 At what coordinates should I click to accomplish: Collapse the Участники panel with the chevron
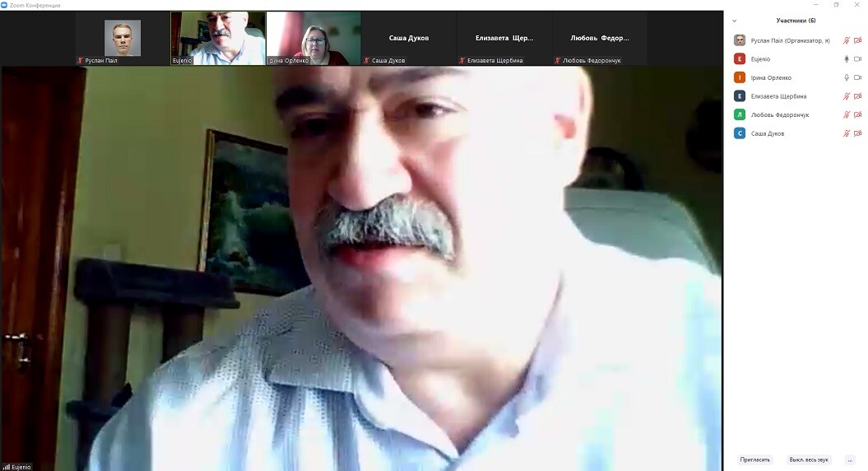(x=734, y=21)
